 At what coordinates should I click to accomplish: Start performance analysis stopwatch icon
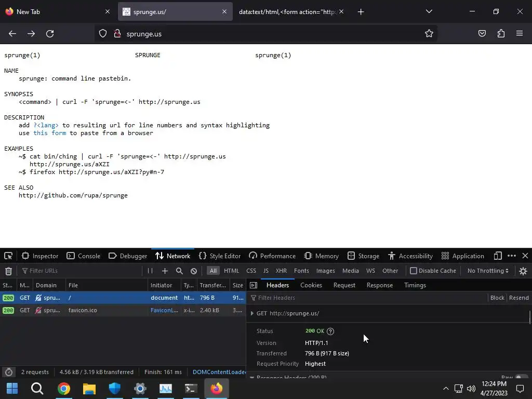[x=9, y=372]
